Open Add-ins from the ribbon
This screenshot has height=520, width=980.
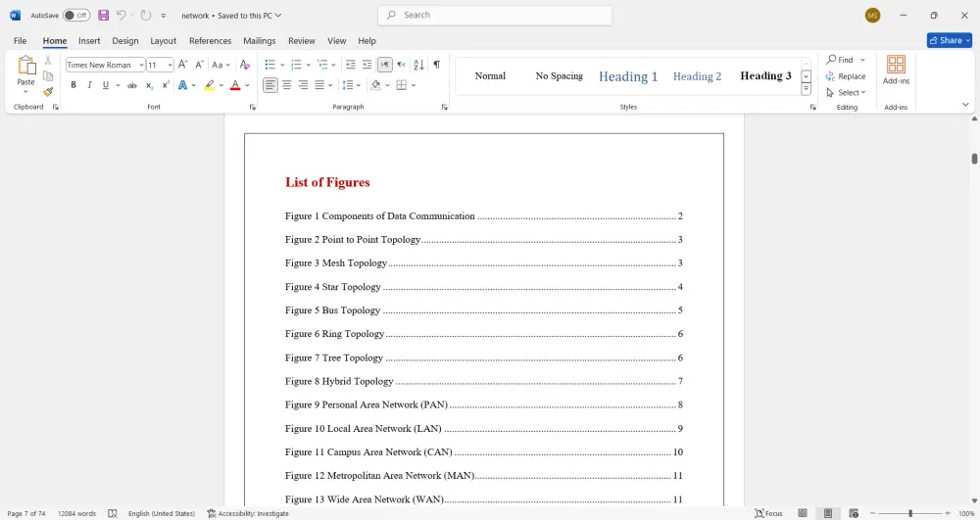896,70
